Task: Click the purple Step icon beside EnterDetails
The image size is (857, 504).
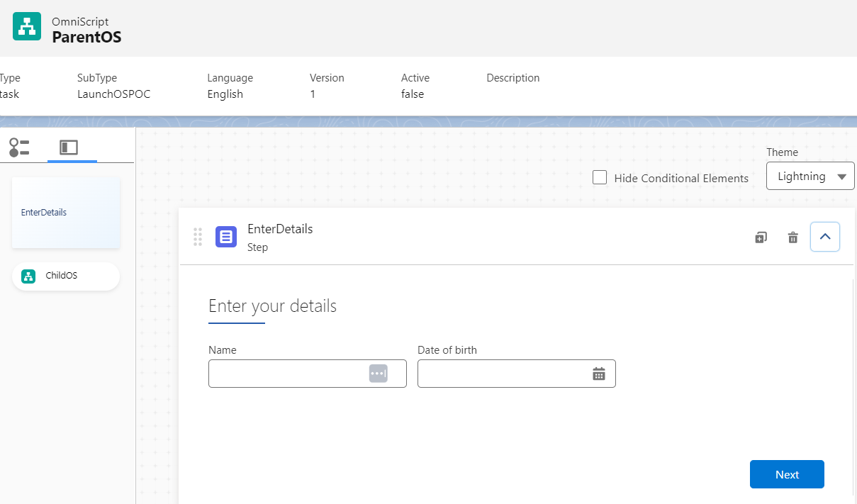Action: [x=226, y=237]
